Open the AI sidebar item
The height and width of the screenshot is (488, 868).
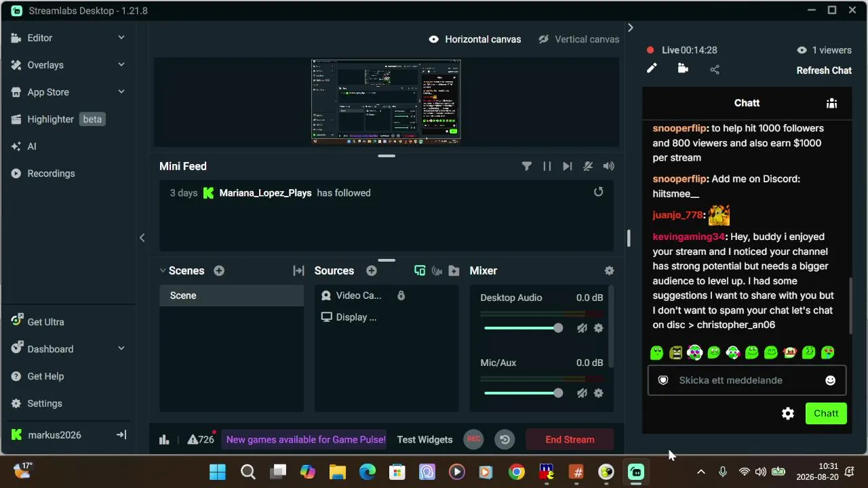pyautogui.click(x=32, y=146)
